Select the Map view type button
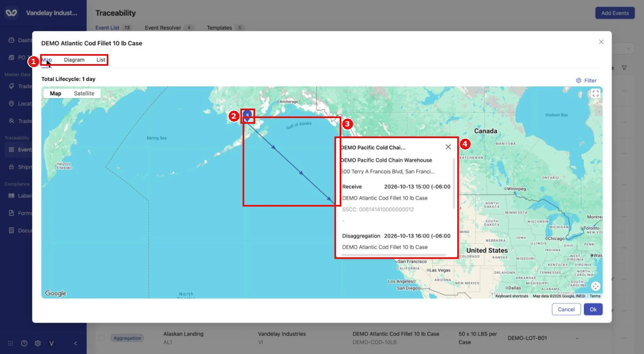 (x=56, y=93)
